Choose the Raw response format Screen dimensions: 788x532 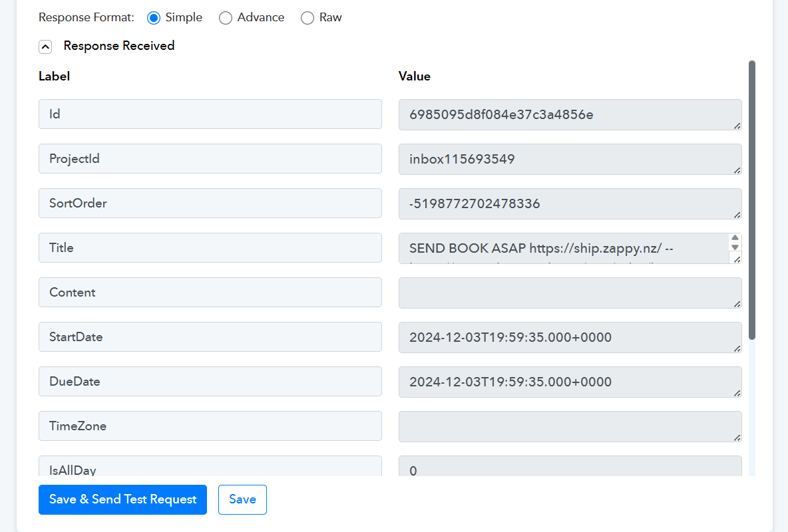pyautogui.click(x=307, y=18)
